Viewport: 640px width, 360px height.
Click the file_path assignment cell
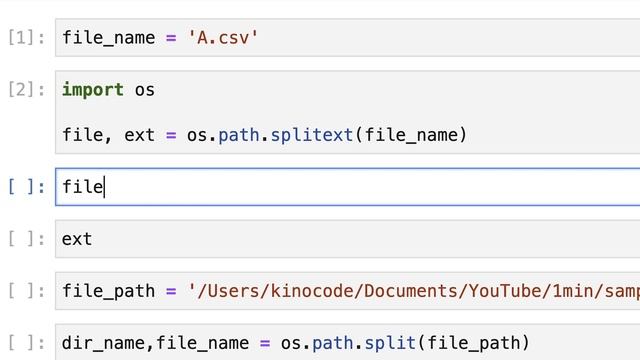pos(347,291)
